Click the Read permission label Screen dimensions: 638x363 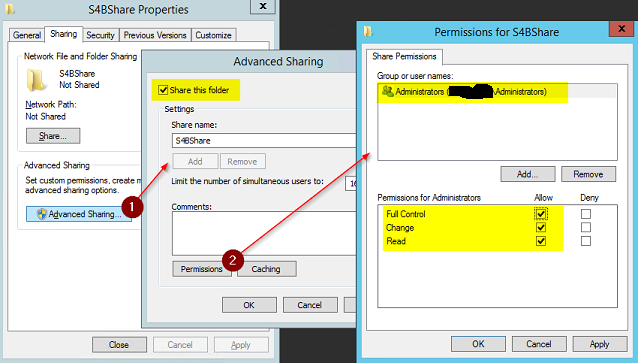pos(396,241)
